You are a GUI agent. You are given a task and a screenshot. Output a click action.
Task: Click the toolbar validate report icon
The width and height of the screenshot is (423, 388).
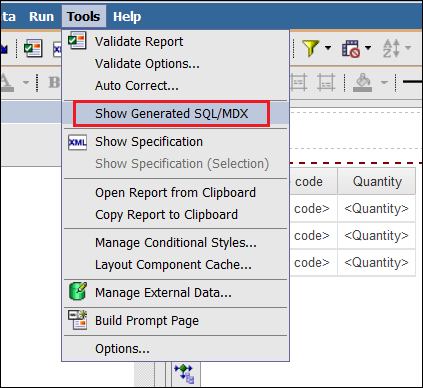[x=33, y=48]
